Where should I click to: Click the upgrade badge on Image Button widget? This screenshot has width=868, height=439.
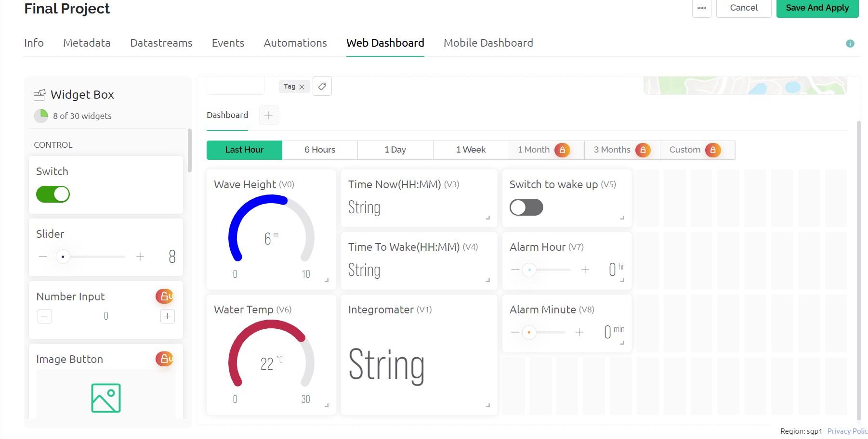[x=165, y=359]
